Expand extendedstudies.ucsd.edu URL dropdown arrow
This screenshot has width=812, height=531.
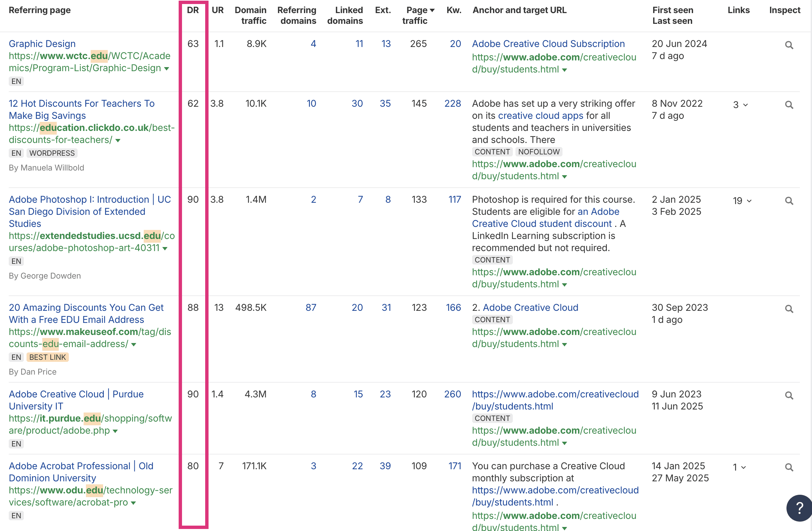click(x=165, y=249)
